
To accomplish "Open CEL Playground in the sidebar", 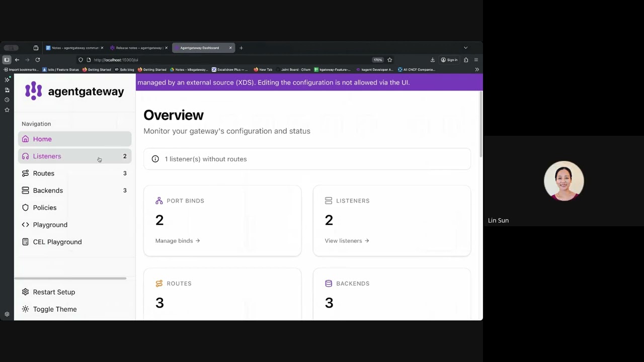I will [74, 241].
